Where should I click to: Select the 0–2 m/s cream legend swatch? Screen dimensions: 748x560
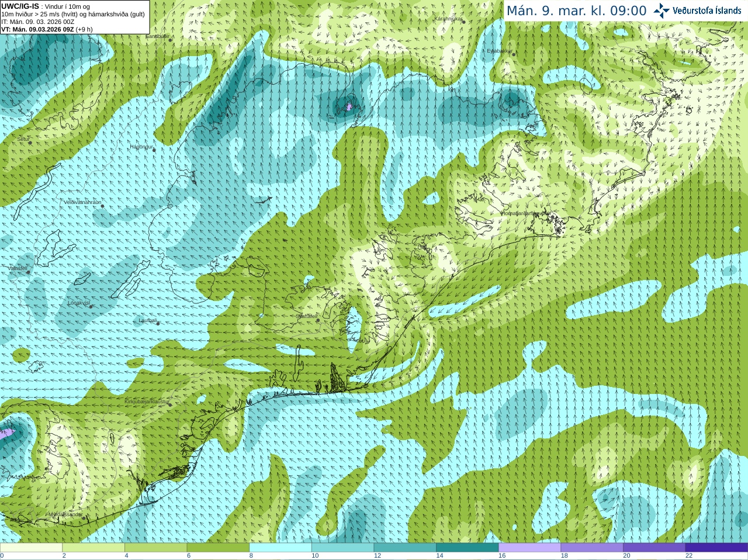31,548
